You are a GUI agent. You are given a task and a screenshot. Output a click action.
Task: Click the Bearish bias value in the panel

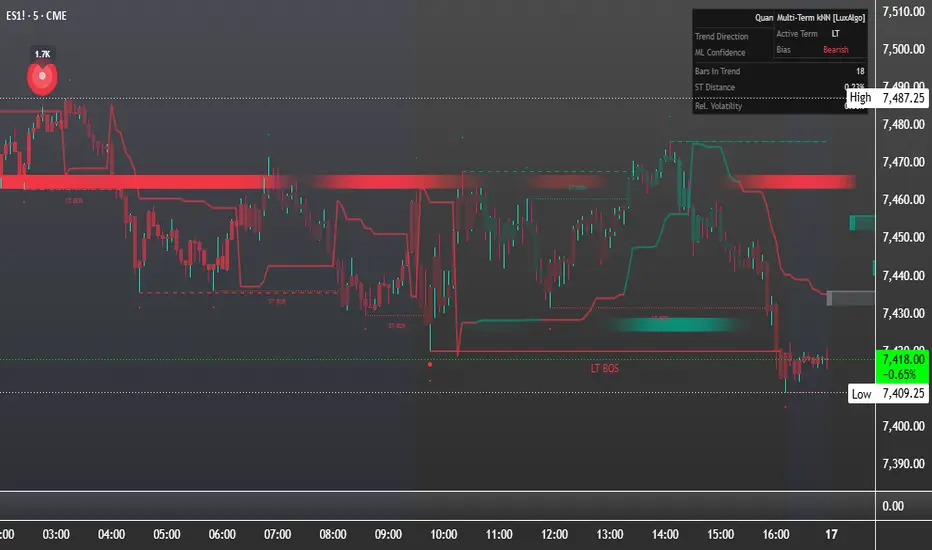point(835,50)
